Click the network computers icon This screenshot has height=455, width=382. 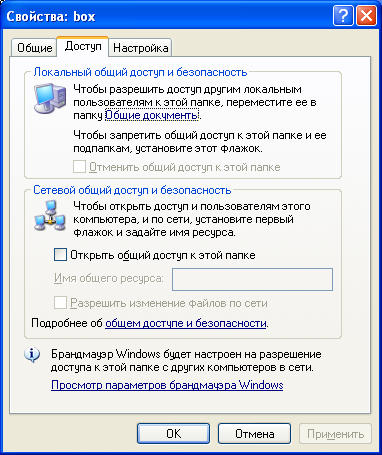tap(50, 216)
